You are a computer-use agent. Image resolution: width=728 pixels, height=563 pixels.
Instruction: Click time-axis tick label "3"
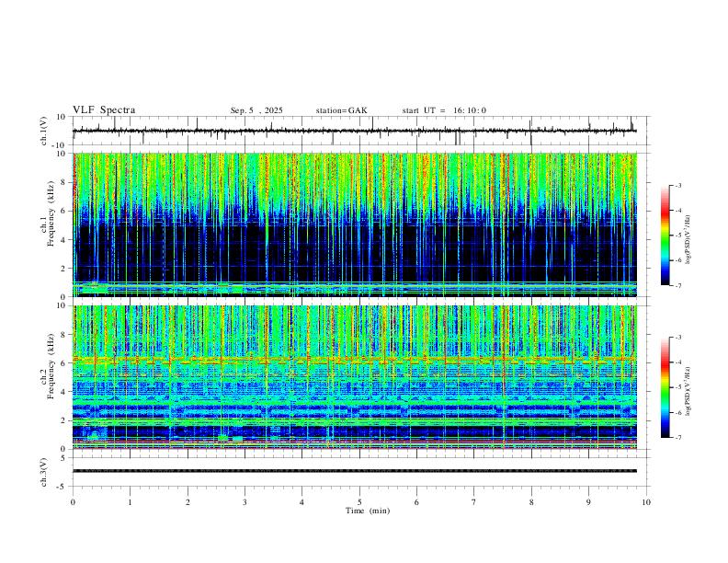coord(245,502)
